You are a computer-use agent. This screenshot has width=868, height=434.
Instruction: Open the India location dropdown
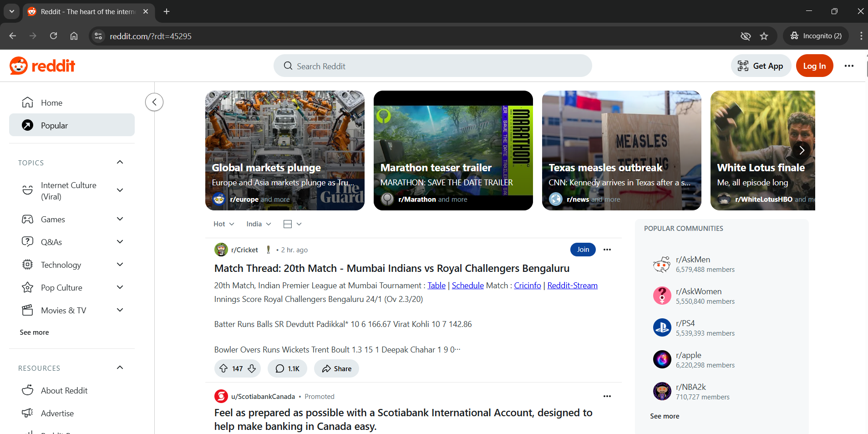pos(258,224)
